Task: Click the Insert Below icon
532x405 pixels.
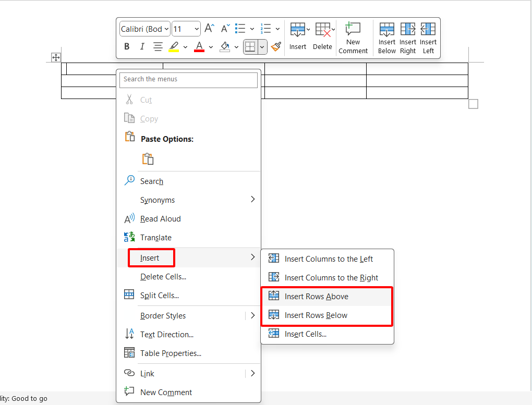Action: [387, 38]
